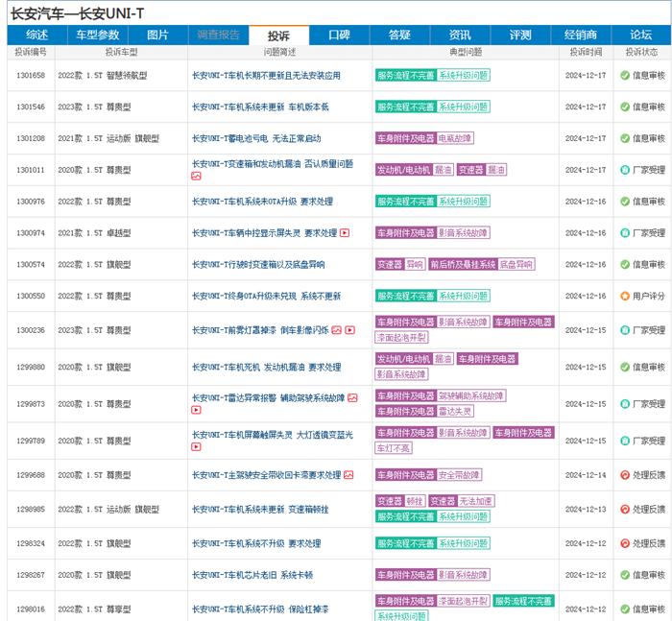Click the picture icon in complaint 1301011's description
Screen dimensions: 672x621
(196, 177)
